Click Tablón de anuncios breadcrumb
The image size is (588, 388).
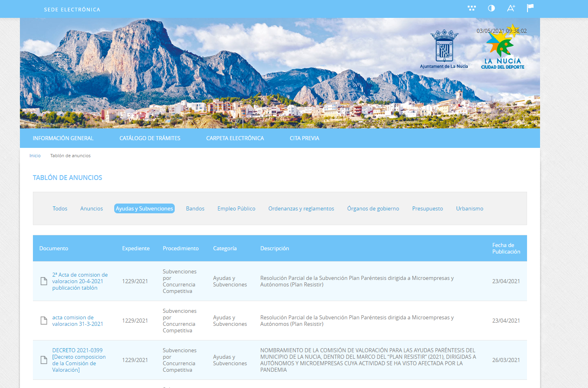click(x=70, y=156)
